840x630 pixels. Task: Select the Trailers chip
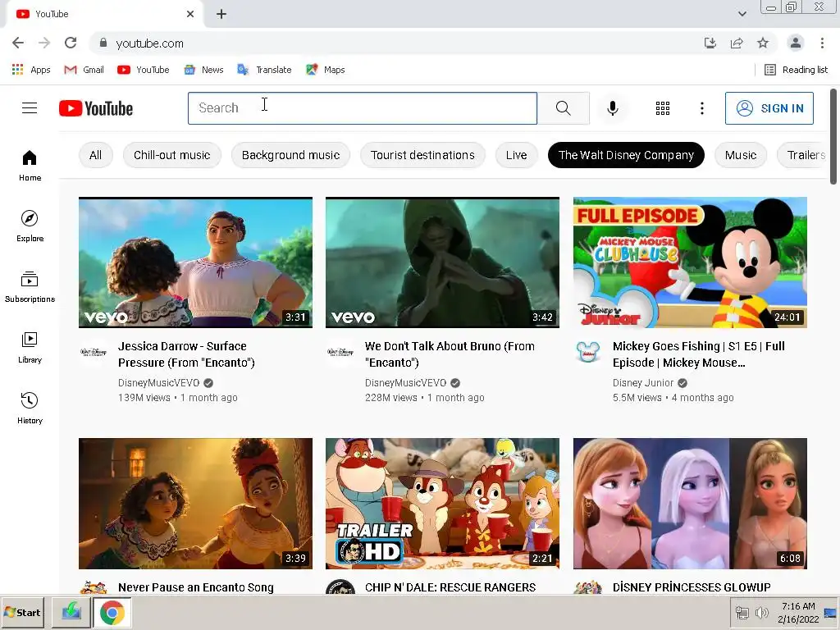[802, 155]
